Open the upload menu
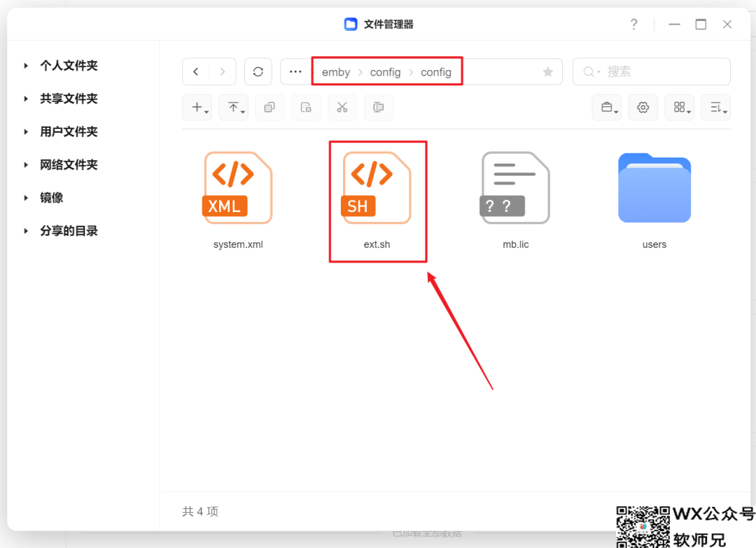This screenshot has width=756, height=548. click(x=233, y=108)
